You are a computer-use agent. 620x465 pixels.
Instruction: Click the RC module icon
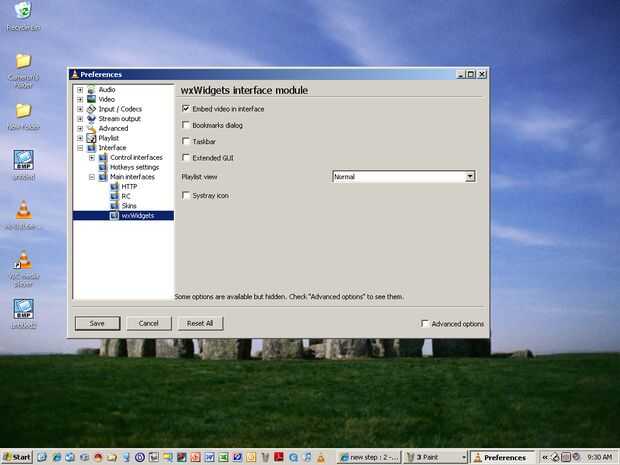[x=114, y=196]
